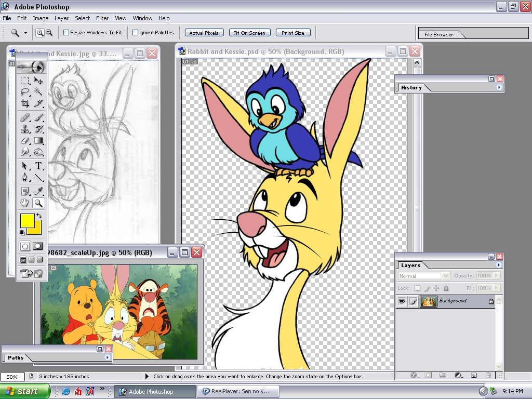Click the delete layer trash icon
Image resolution: width=532 pixels, height=399 pixels.
(488, 375)
